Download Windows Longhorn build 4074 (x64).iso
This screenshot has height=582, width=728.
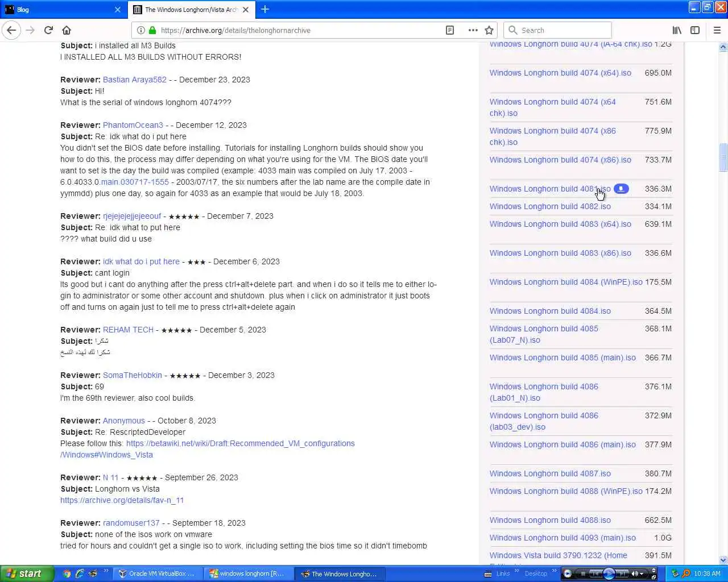click(560, 73)
